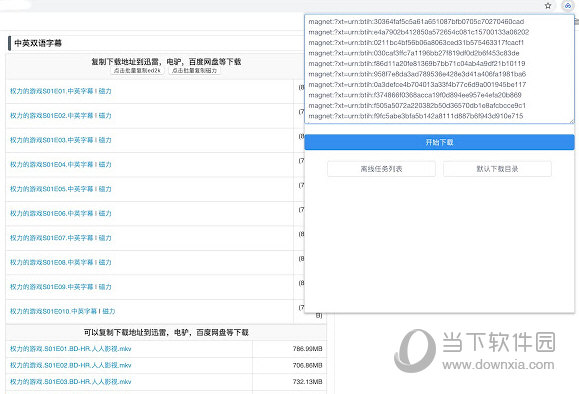This screenshot has width=579, height=394.
Task: Click the bookmark star icon in address bar
Action: pyautogui.click(x=548, y=6)
